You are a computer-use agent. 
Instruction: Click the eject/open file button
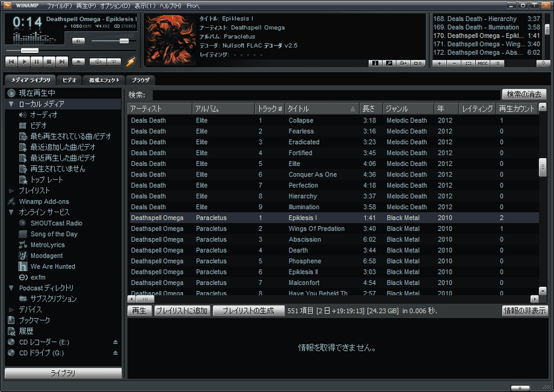[x=78, y=61]
